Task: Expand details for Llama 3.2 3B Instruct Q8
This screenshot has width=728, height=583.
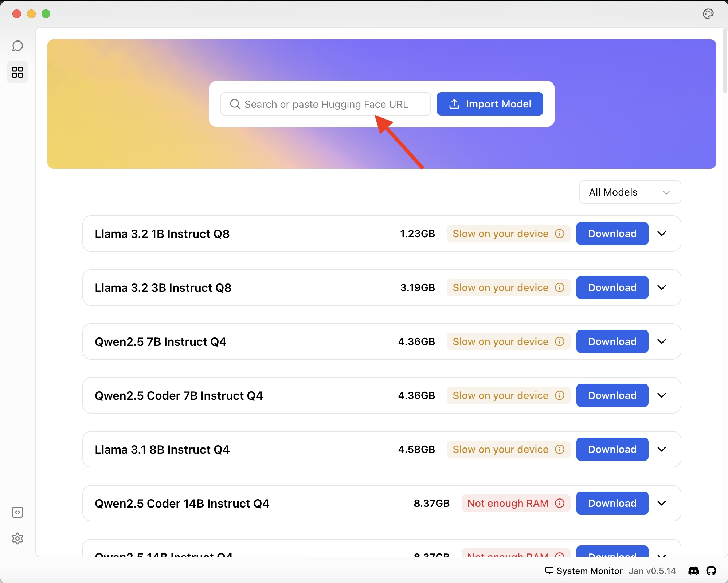Action: [662, 287]
